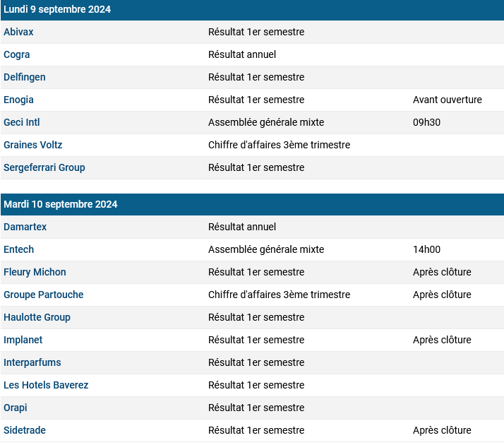
Task: Click the 14h00 time for Entech
Action: tap(426, 249)
